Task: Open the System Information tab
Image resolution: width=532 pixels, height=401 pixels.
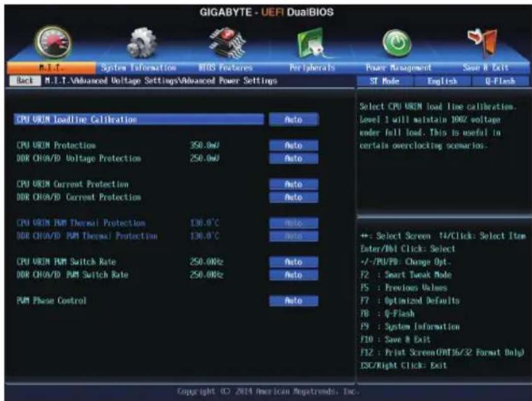Action: click(x=138, y=68)
